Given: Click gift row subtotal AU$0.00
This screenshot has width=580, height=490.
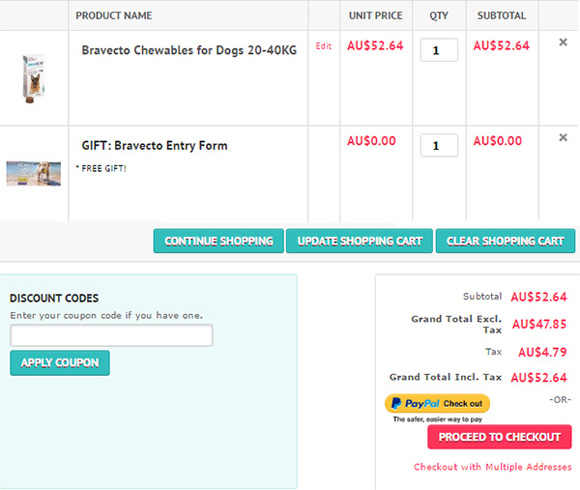Looking at the screenshot, I should tap(498, 141).
